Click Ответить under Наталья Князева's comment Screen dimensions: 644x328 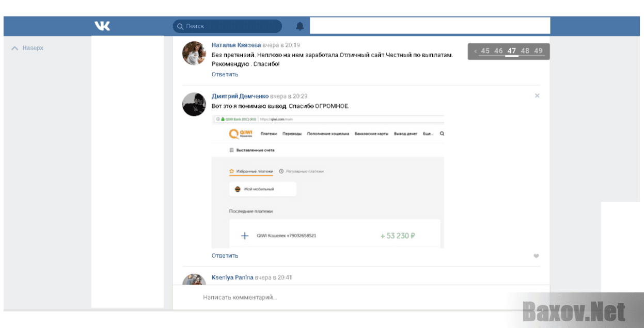[225, 74]
